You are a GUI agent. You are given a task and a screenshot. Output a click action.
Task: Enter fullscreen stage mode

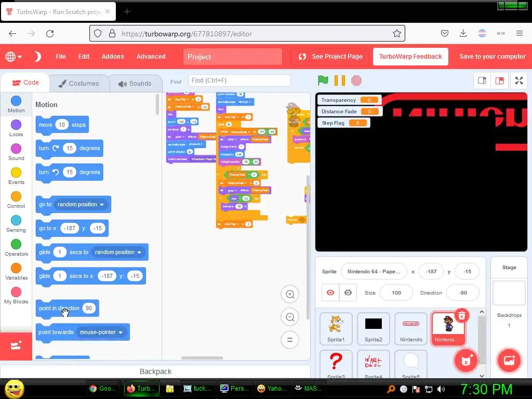519,81
